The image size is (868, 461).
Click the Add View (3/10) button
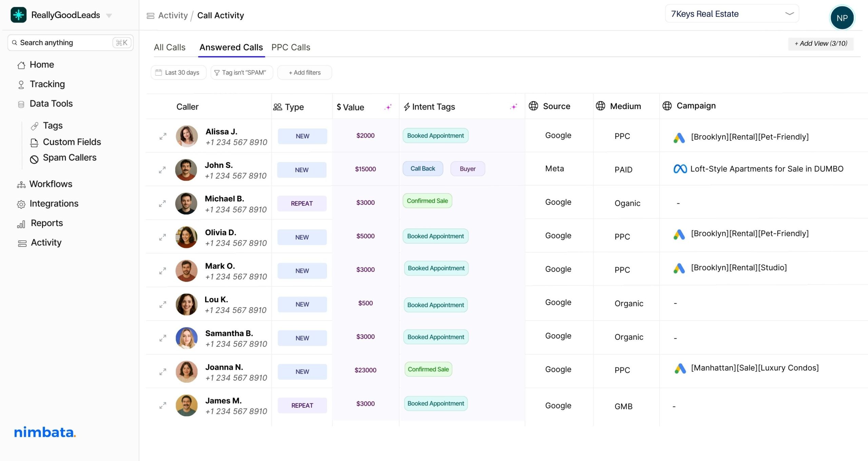[821, 44]
